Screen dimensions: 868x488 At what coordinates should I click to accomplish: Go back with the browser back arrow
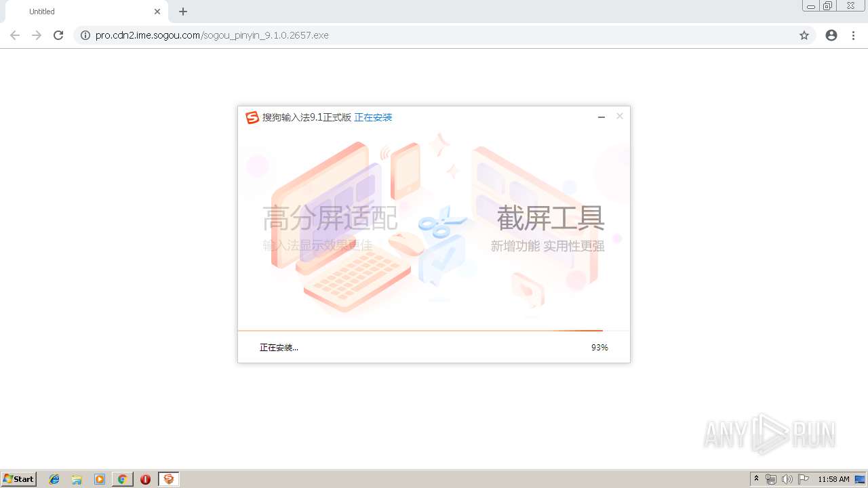point(15,35)
